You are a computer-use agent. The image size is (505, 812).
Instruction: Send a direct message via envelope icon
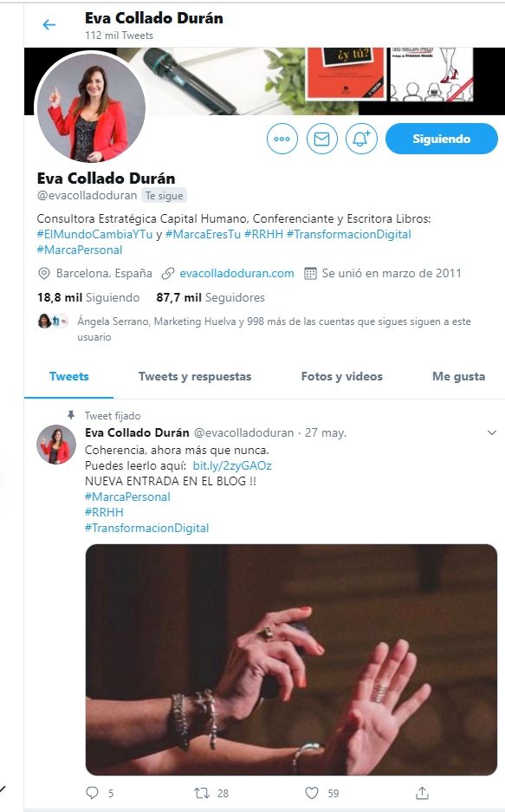click(x=322, y=139)
